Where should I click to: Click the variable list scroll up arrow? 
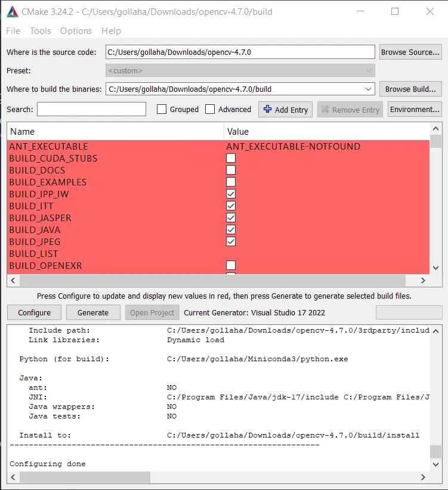click(436, 128)
